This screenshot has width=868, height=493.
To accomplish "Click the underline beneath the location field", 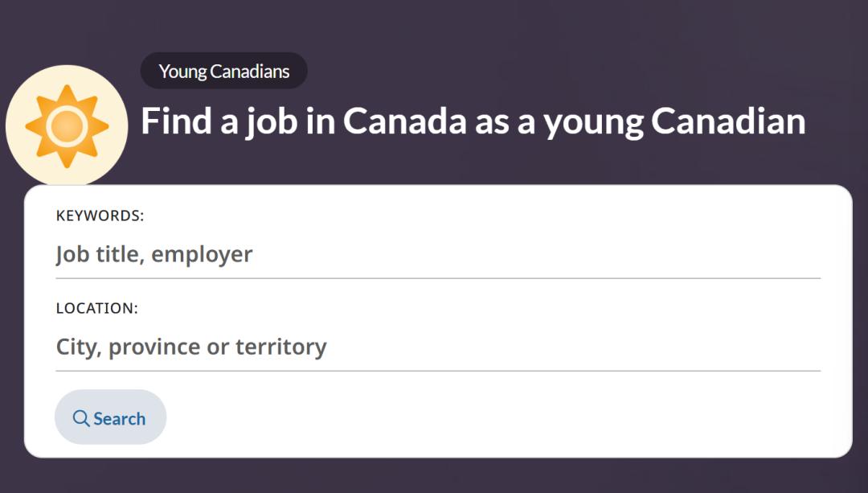I will point(438,371).
